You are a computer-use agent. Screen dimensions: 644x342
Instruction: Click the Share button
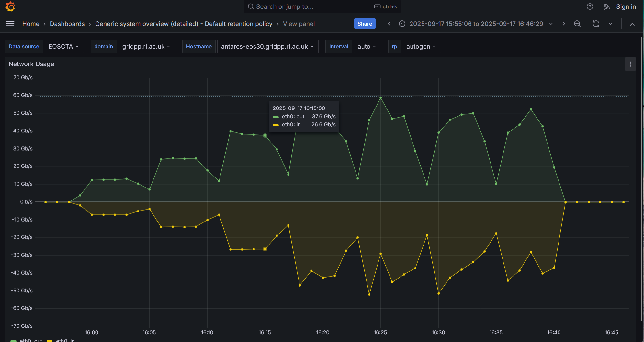(365, 24)
